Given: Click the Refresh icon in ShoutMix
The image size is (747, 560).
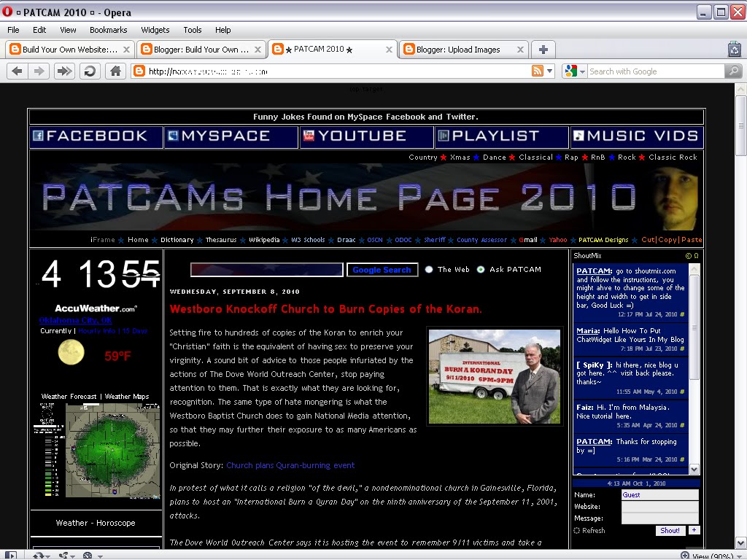Looking at the screenshot, I should (x=577, y=531).
